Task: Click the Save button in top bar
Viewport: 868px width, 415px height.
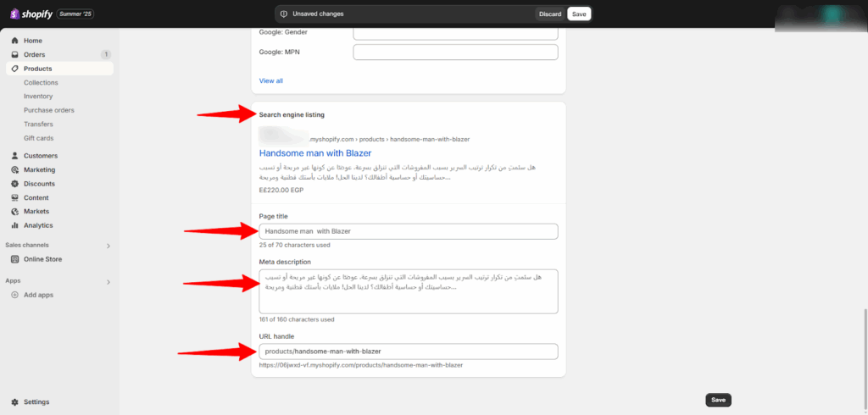Action: click(x=579, y=14)
